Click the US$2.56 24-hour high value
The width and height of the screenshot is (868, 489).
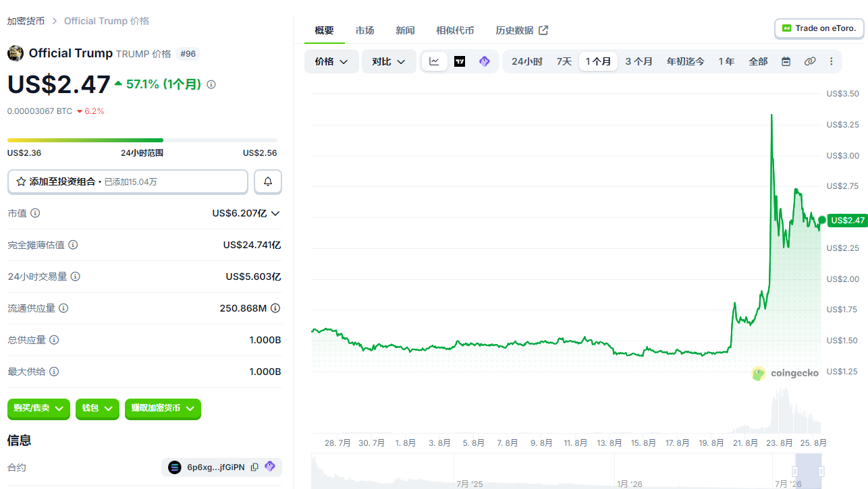(260, 153)
